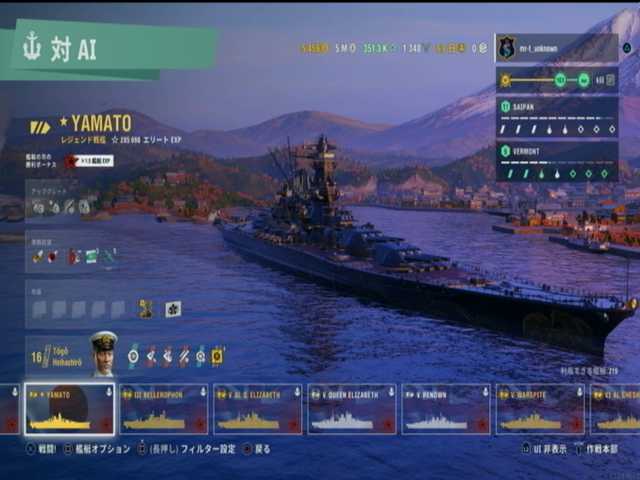Open the SAIPAN project panel
The width and height of the screenshot is (640, 480).
tap(557, 118)
